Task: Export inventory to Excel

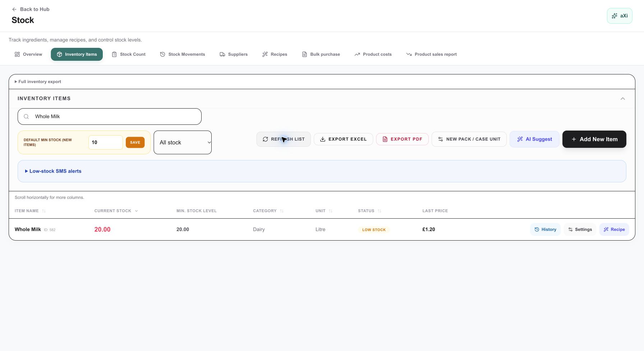Action: [343, 139]
